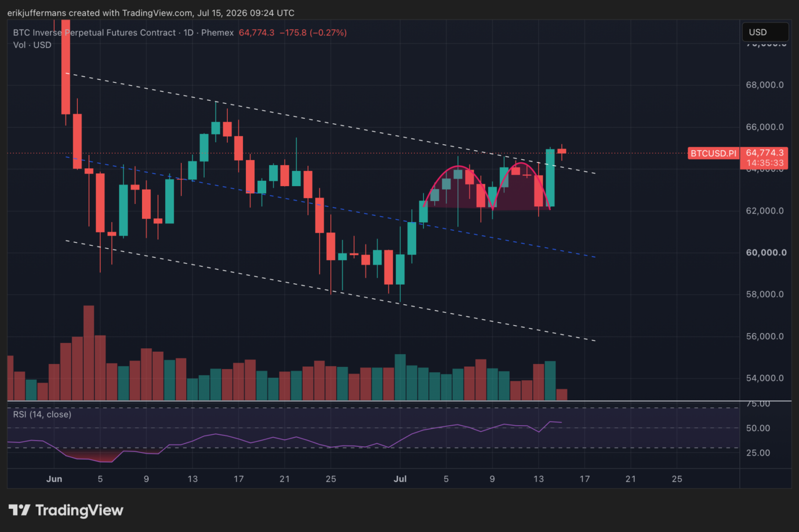Click the Vol · USD indicator label

pyautogui.click(x=32, y=45)
